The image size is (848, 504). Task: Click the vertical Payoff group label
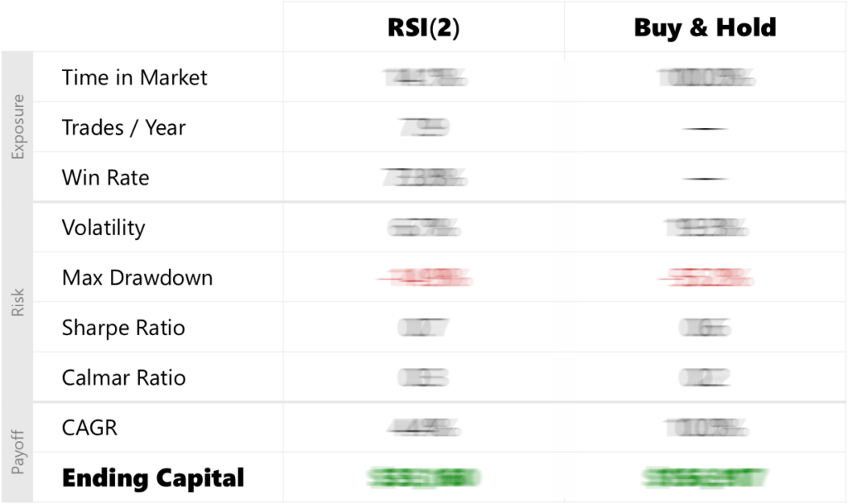pos(18,453)
